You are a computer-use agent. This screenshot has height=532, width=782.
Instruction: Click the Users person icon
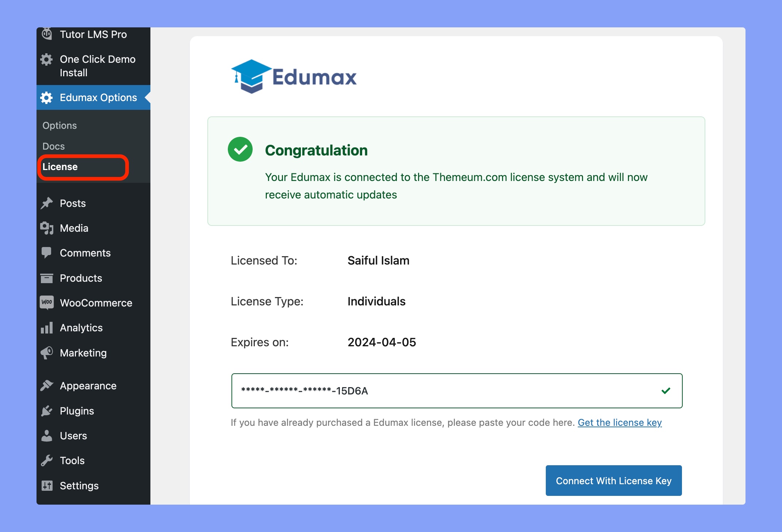(x=47, y=436)
